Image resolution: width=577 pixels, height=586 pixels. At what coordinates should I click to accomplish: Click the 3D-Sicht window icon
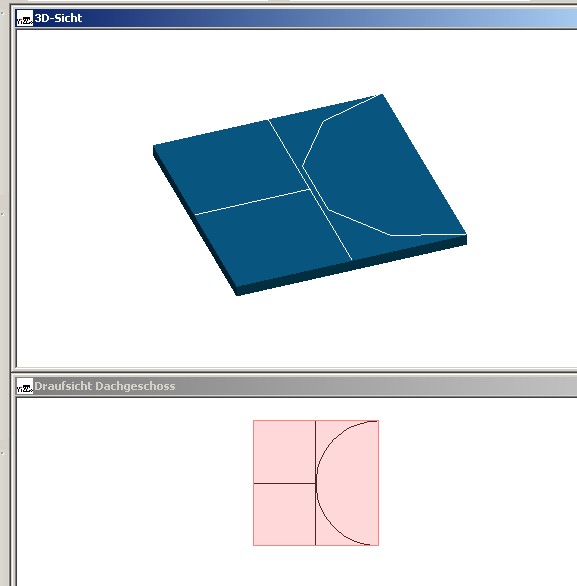click(25, 18)
